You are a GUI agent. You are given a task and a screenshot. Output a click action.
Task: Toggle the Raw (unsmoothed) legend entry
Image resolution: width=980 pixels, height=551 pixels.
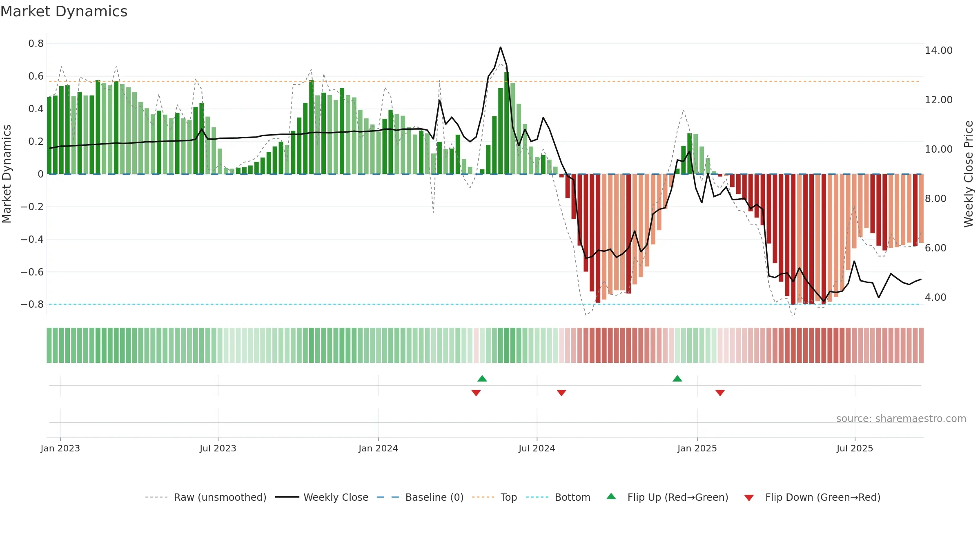(x=205, y=497)
